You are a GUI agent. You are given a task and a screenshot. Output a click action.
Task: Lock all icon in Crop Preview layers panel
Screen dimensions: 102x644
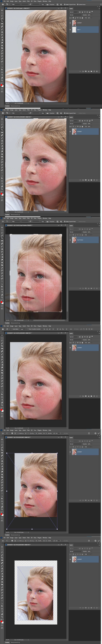point(82,235)
